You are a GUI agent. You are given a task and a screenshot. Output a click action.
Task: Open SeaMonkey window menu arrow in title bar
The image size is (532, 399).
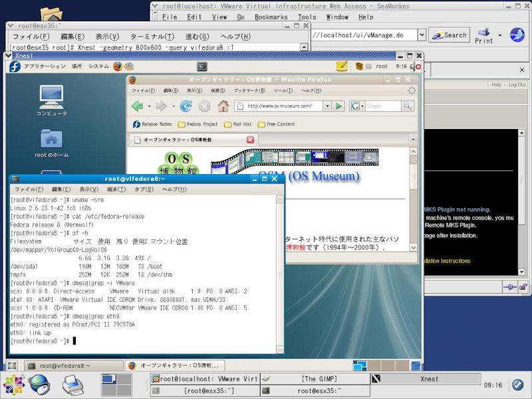pos(155,6)
